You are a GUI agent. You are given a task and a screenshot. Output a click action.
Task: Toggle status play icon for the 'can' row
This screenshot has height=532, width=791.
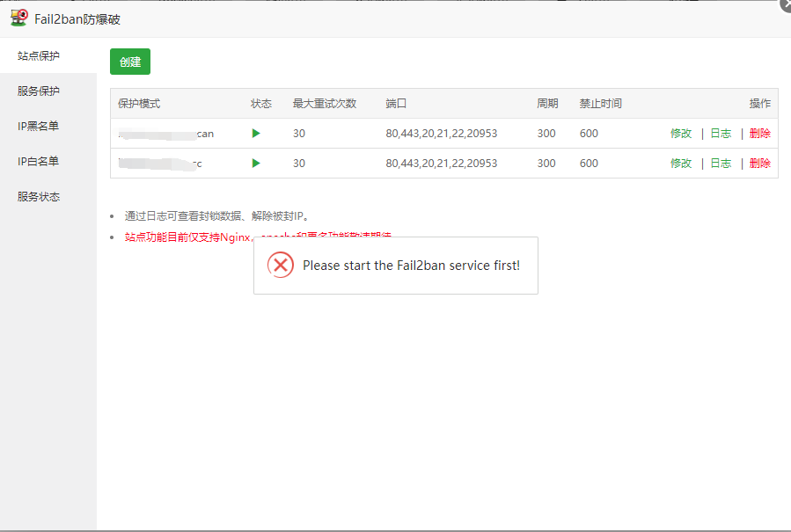tap(256, 133)
